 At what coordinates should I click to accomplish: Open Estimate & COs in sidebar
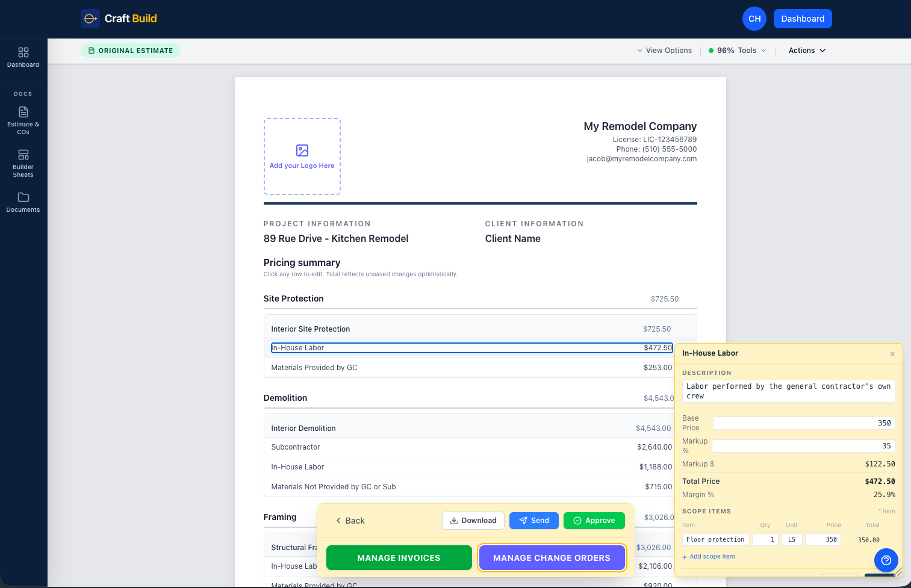pos(23,120)
